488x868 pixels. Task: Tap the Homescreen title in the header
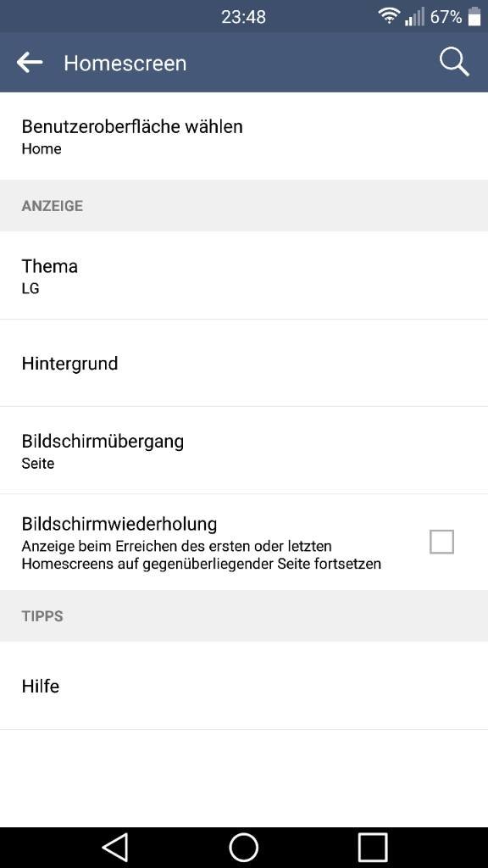(x=125, y=63)
